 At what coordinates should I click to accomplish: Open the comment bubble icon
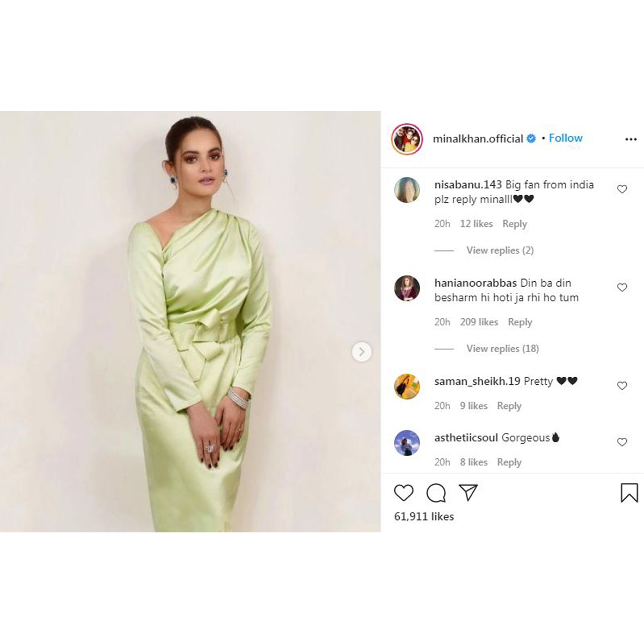[436, 493]
